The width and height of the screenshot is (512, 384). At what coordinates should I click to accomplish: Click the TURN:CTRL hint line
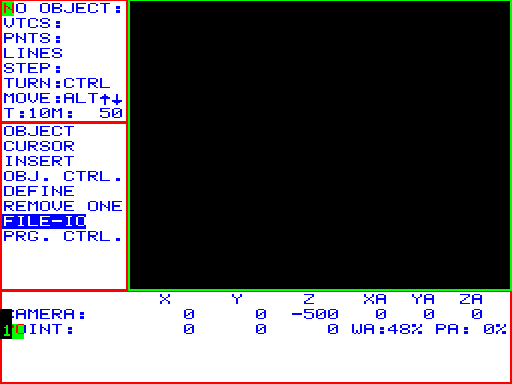pyautogui.click(x=57, y=83)
